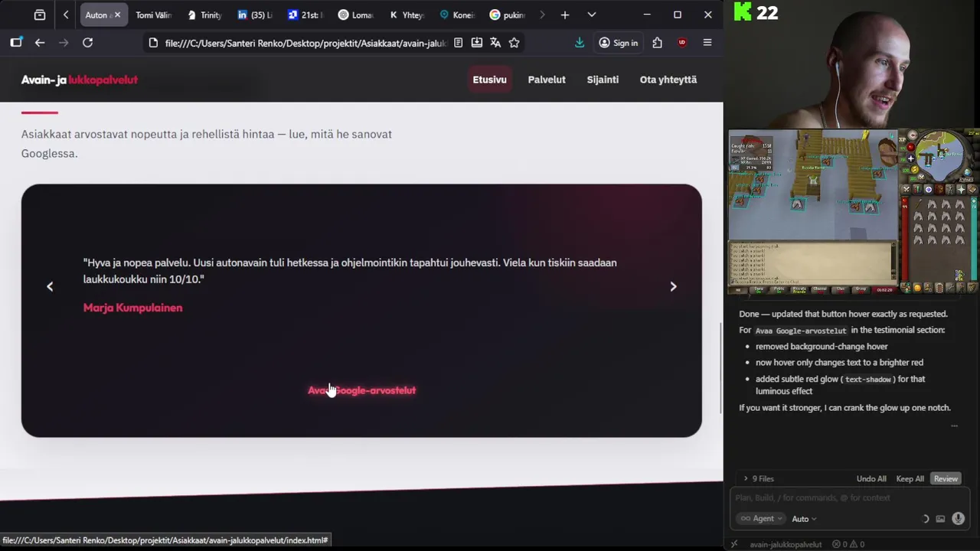Open the combat options tab in game
Screen dimensions: 980x551
[x=906, y=190]
